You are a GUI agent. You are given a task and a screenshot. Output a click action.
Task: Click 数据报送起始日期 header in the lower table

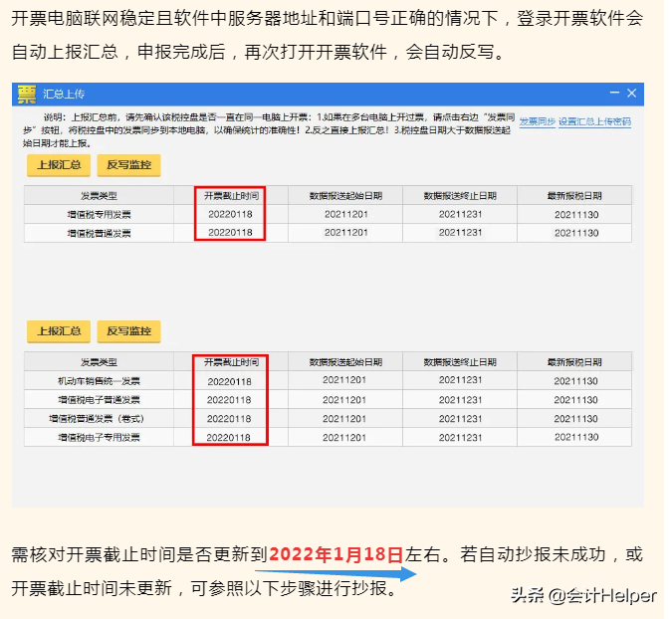(345, 362)
